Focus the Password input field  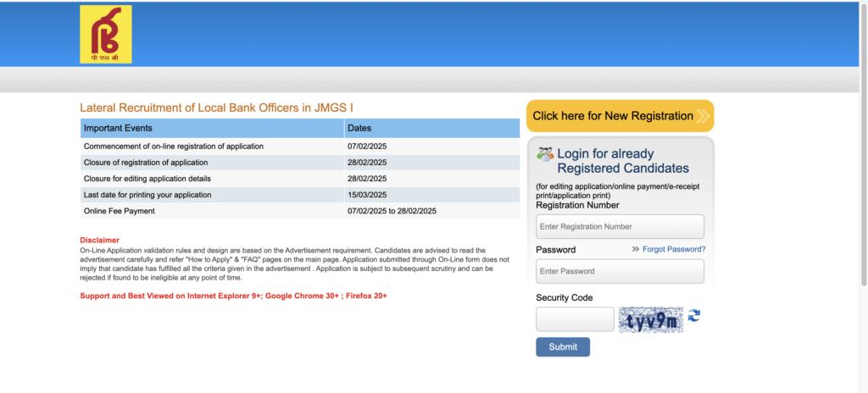pyautogui.click(x=620, y=271)
